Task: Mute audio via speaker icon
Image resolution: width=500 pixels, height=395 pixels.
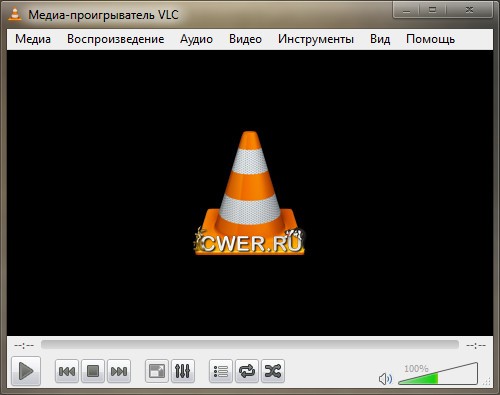Action: point(385,379)
